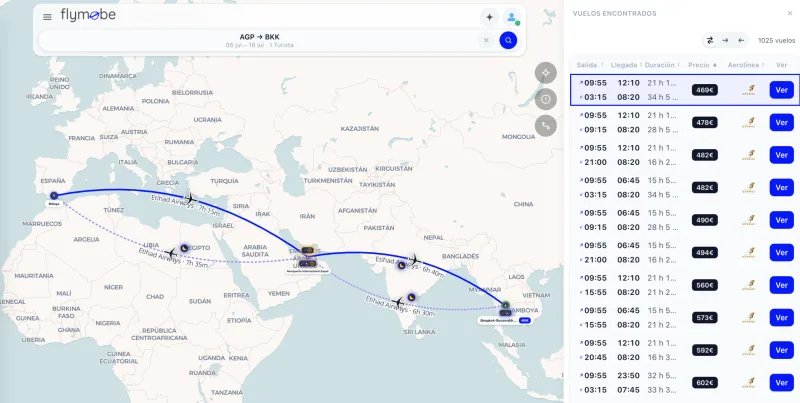800x403 pixels.
Task: Click the coin price map button
Action: (x=545, y=99)
